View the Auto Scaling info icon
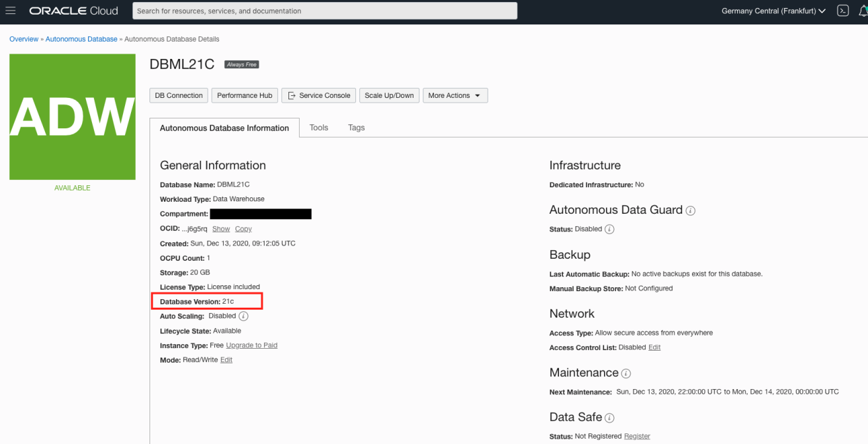Viewport: 868px width, 444px height. [x=243, y=316]
